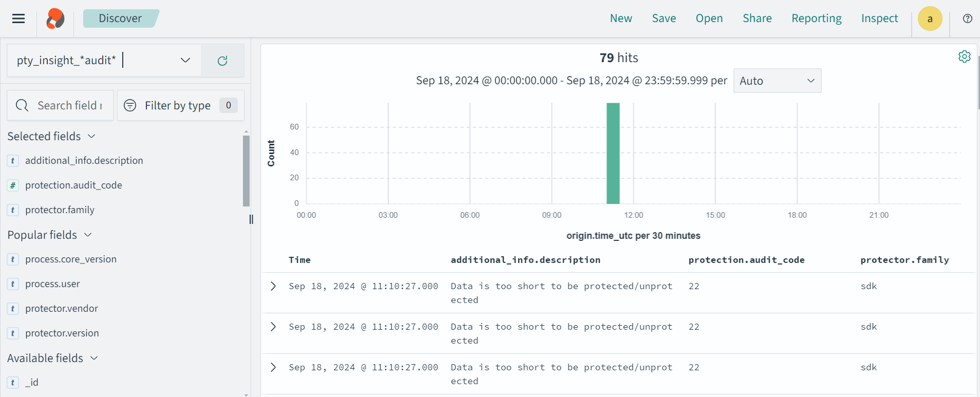Open the hamburger navigation menu

click(x=18, y=18)
